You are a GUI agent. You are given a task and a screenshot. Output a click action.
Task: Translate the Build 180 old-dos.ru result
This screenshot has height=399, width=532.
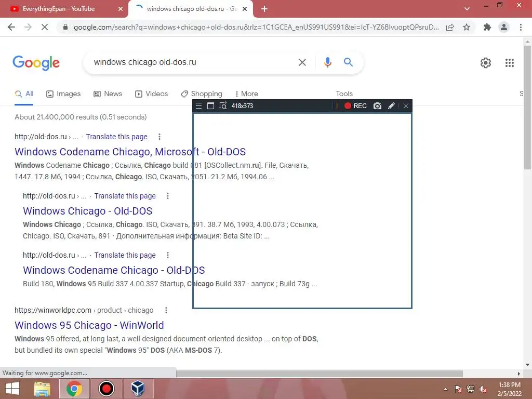[x=125, y=255]
